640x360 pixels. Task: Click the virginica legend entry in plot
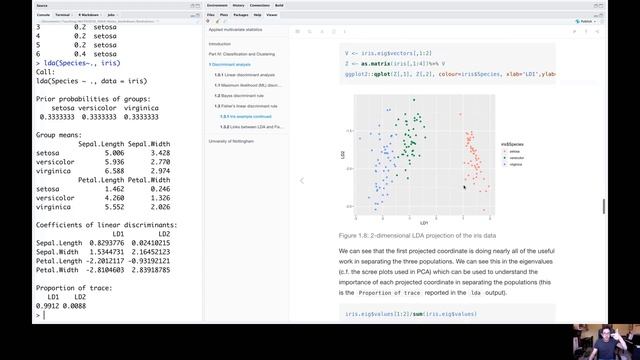tap(513, 164)
